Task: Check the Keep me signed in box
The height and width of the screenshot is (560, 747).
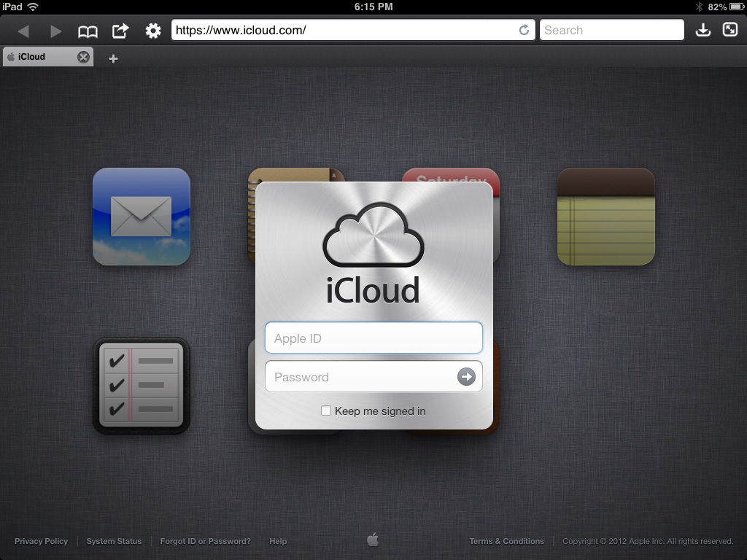Action: (326, 411)
